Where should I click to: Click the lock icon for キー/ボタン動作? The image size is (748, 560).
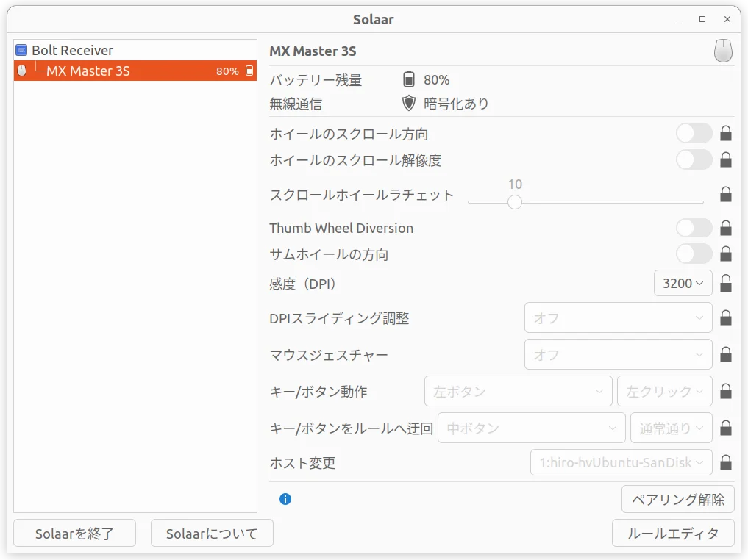click(x=726, y=391)
